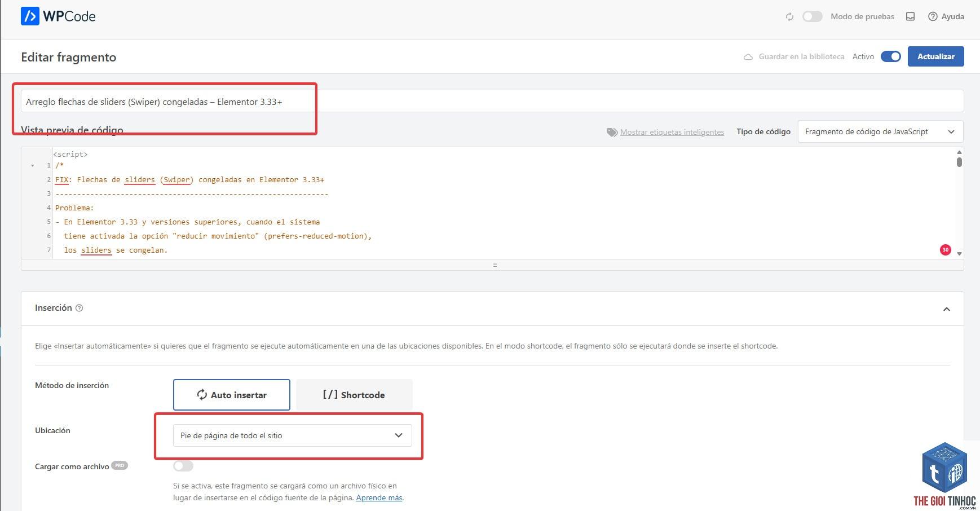980x511 pixels.
Task: Click the PRO badge next to Cargar como archivo
Action: tap(120, 465)
